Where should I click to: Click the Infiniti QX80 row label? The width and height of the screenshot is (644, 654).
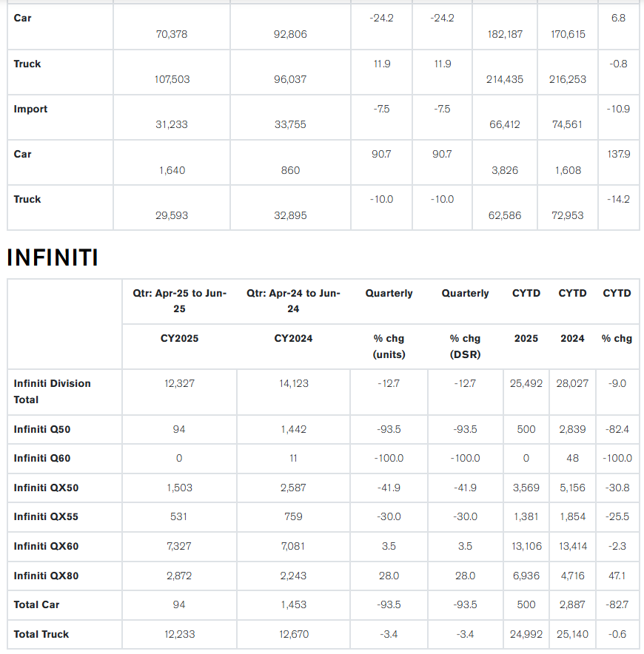click(x=46, y=576)
